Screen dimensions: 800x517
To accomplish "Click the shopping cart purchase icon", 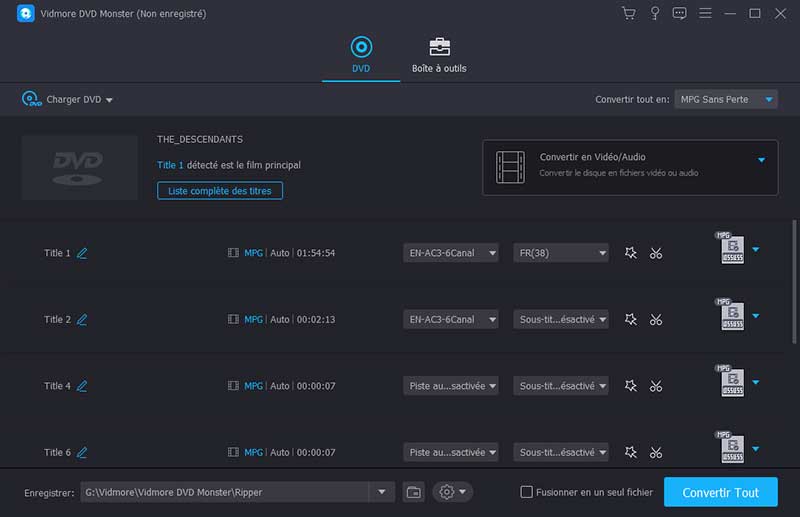I will click(628, 13).
